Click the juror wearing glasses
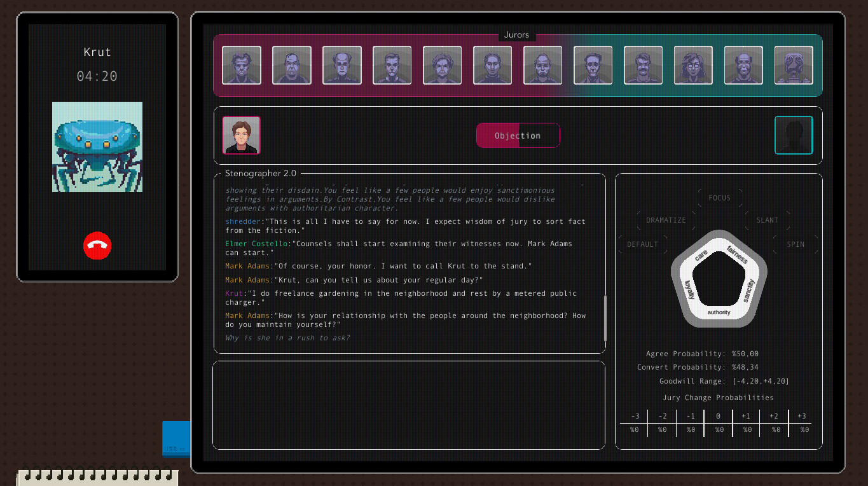 692,65
